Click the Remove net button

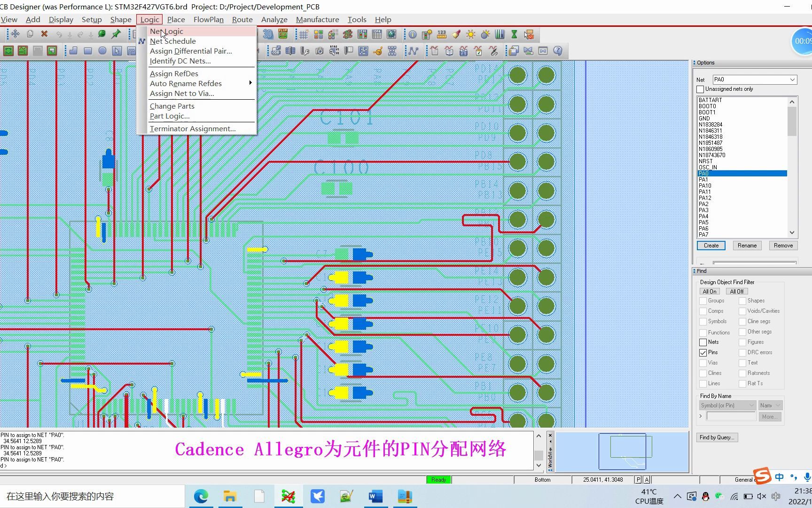[783, 246]
